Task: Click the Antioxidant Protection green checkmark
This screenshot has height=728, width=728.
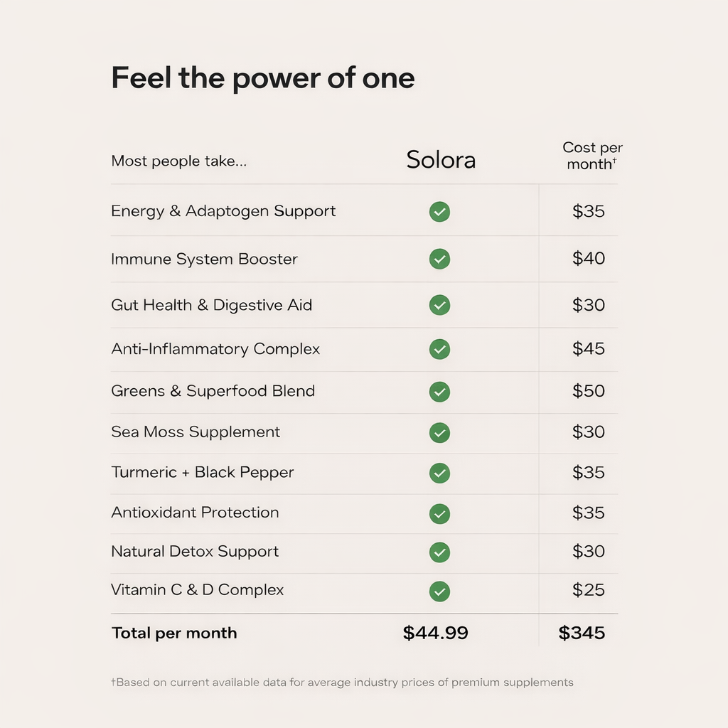Action: point(439,513)
